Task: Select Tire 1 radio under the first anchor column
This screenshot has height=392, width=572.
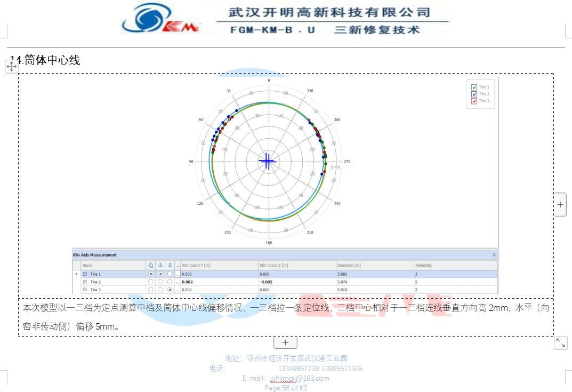Action: 160,274
